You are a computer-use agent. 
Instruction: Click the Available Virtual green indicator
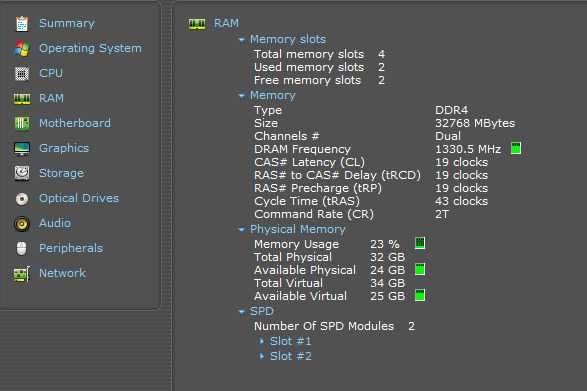coord(420,295)
